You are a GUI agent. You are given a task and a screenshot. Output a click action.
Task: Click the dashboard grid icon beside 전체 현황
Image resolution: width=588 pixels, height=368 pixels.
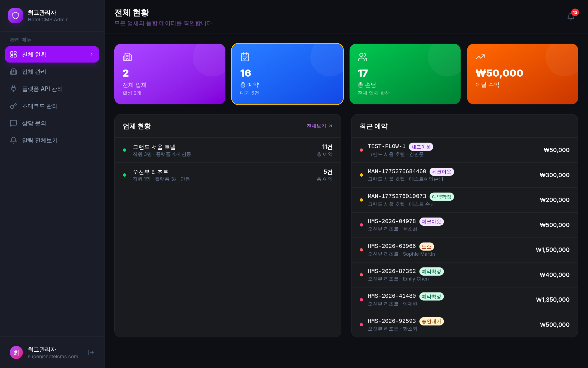(13, 55)
